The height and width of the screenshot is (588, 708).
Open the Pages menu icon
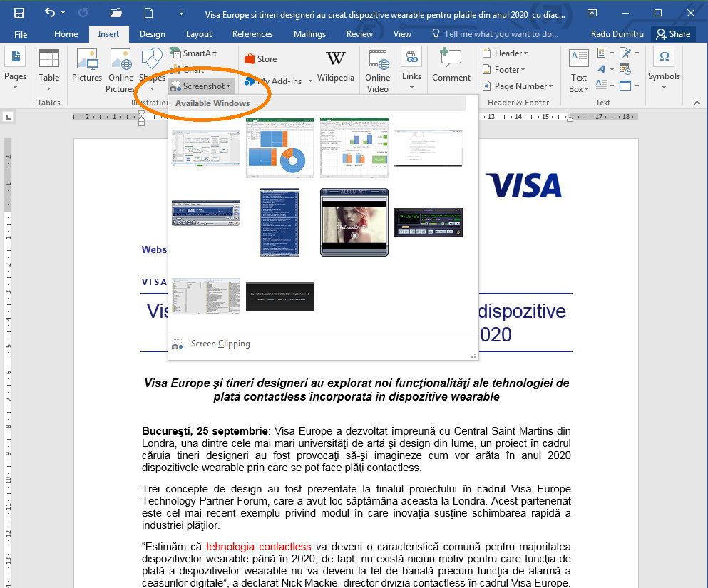(16, 58)
